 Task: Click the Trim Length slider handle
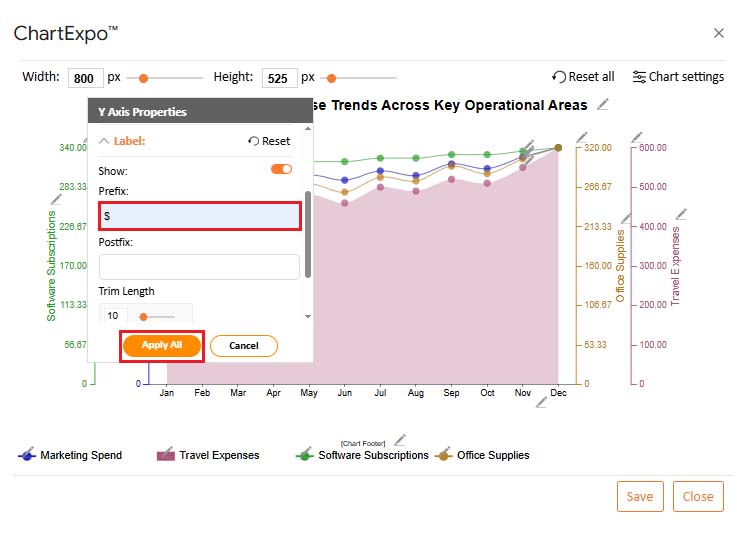coord(143,316)
